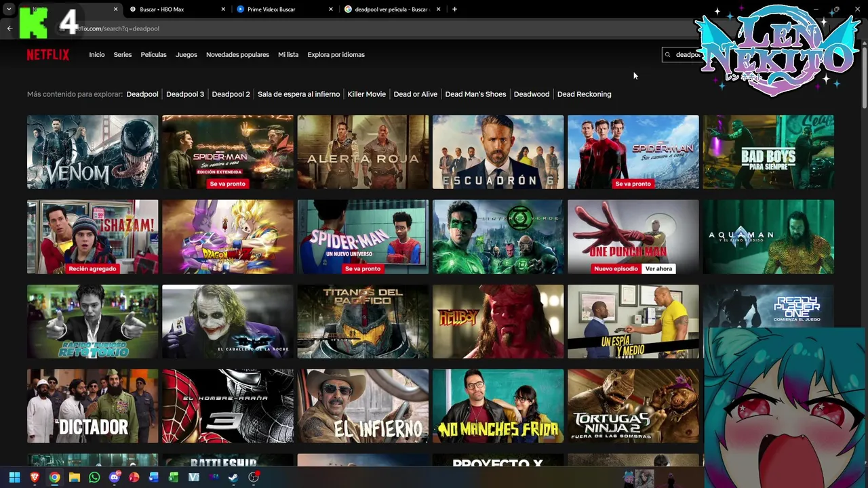
Task: Go back with the browser back arrow
Action: pyautogui.click(x=9, y=28)
